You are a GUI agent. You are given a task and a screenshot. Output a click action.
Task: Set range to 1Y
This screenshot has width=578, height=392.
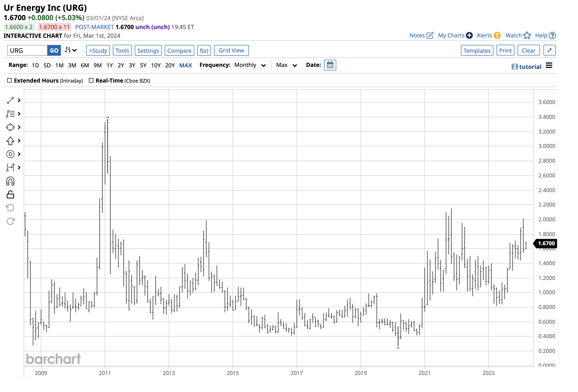[110, 65]
